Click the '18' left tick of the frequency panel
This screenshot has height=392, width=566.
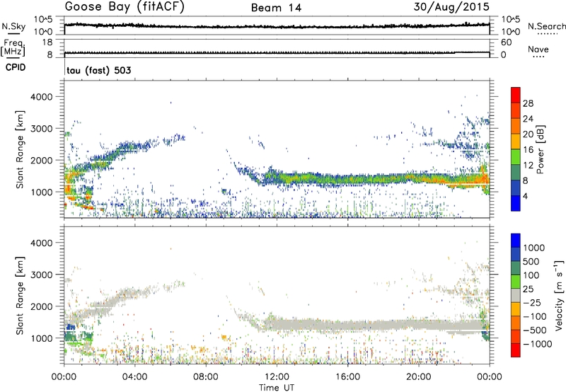(47, 42)
